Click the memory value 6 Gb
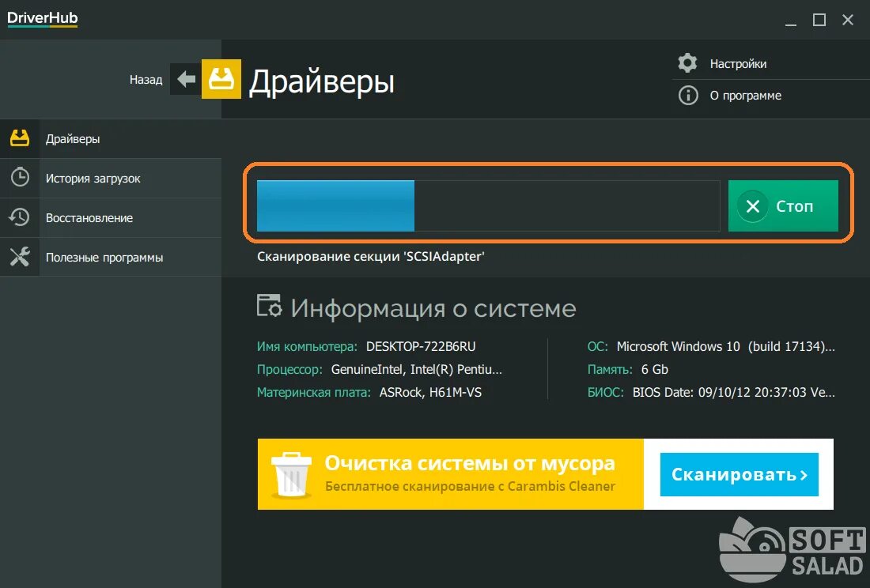Image resolution: width=870 pixels, height=588 pixels. click(x=655, y=370)
